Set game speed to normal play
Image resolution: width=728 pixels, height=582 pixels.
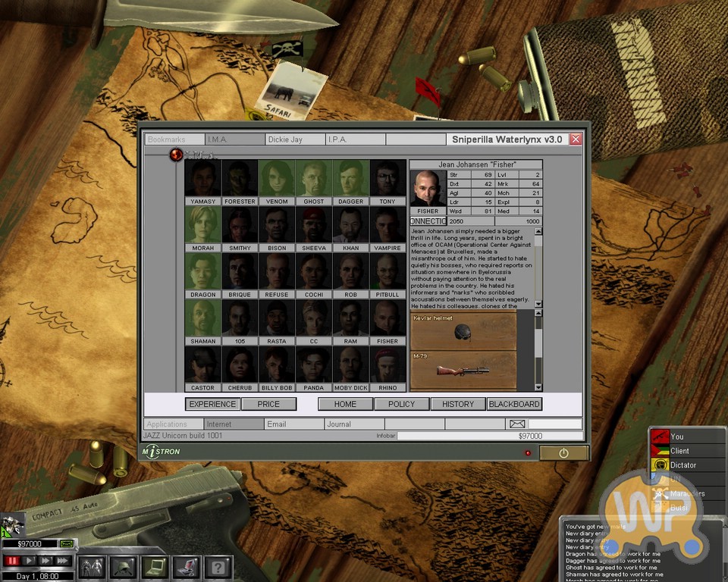[x=29, y=560]
